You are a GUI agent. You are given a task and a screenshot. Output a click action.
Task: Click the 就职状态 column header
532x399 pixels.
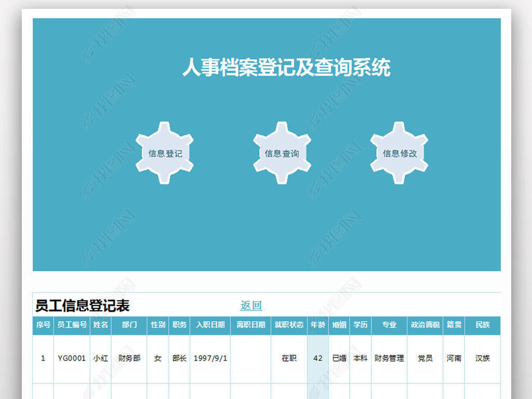pos(289,325)
